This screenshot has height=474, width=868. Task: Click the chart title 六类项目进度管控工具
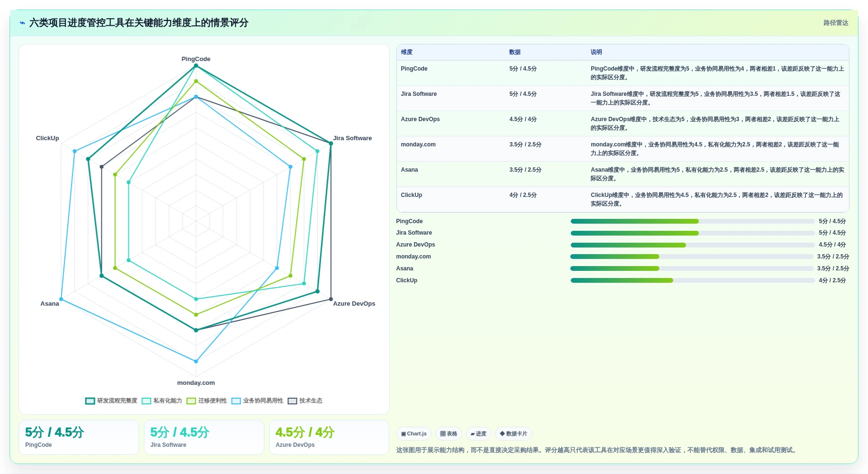[139, 23]
